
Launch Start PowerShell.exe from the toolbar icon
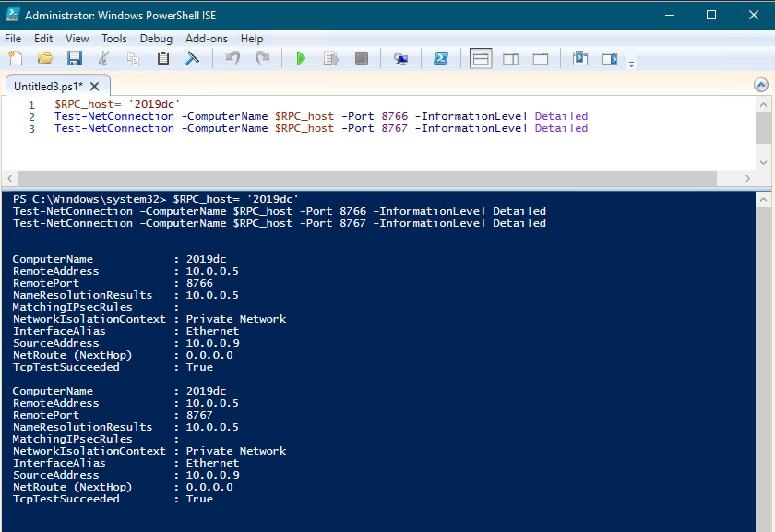441,58
